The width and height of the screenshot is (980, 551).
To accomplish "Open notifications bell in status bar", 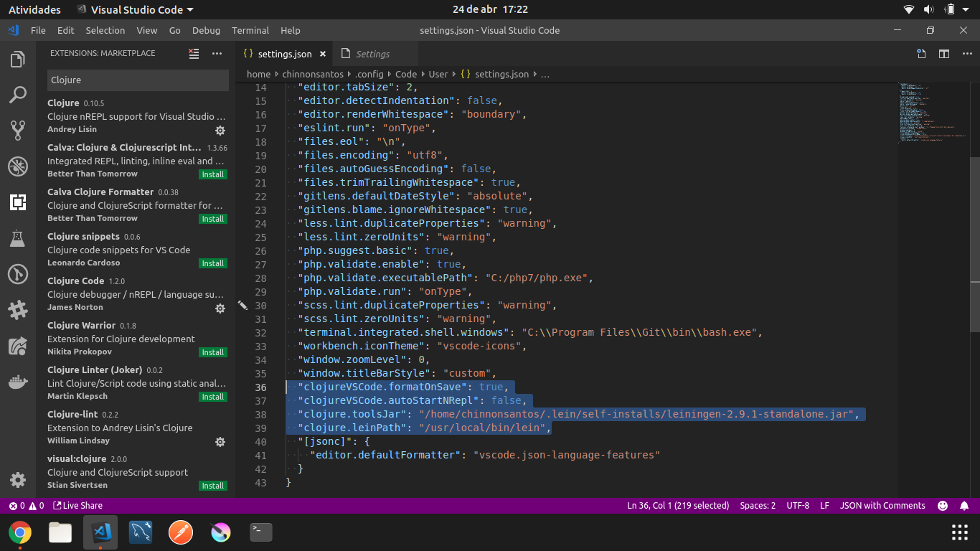I will pyautogui.click(x=964, y=505).
